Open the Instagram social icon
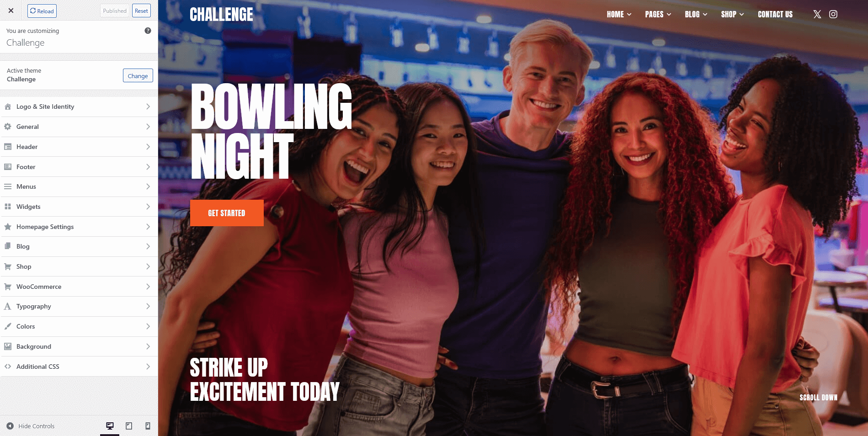 833,14
